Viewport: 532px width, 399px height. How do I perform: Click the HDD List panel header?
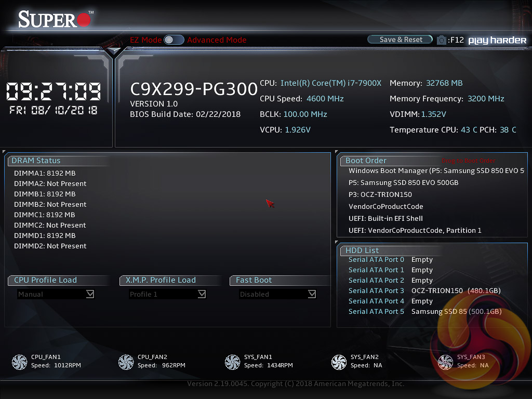[x=362, y=250]
